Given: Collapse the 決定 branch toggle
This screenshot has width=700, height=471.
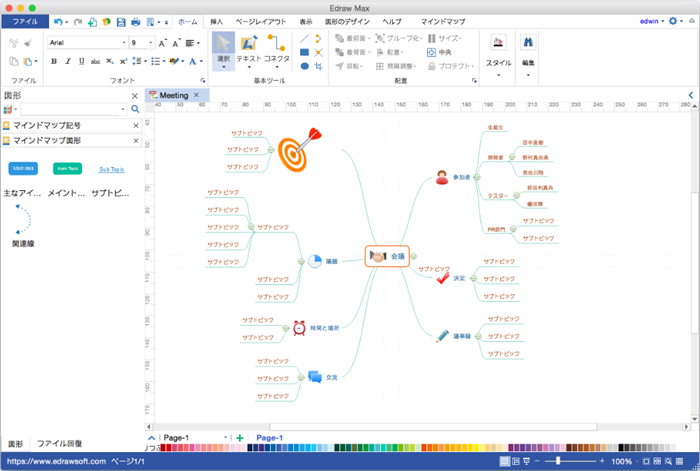Looking at the screenshot, I should [473, 279].
